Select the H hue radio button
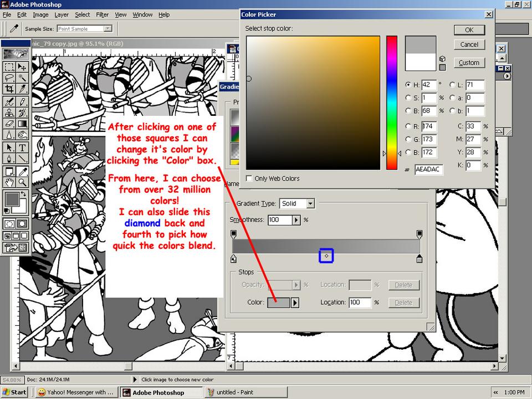532x399 pixels. (408, 85)
